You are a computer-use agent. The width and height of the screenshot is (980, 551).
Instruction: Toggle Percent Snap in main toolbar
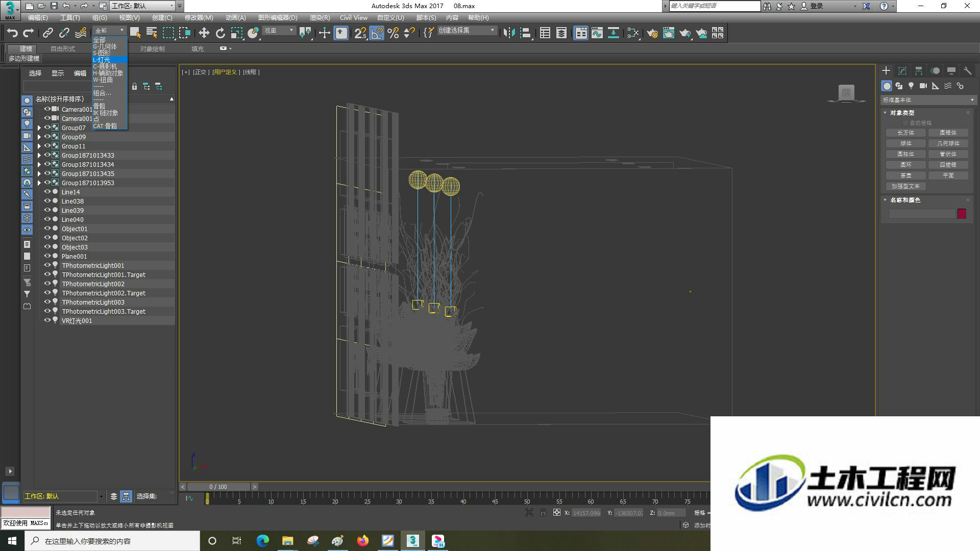[393, 33]
